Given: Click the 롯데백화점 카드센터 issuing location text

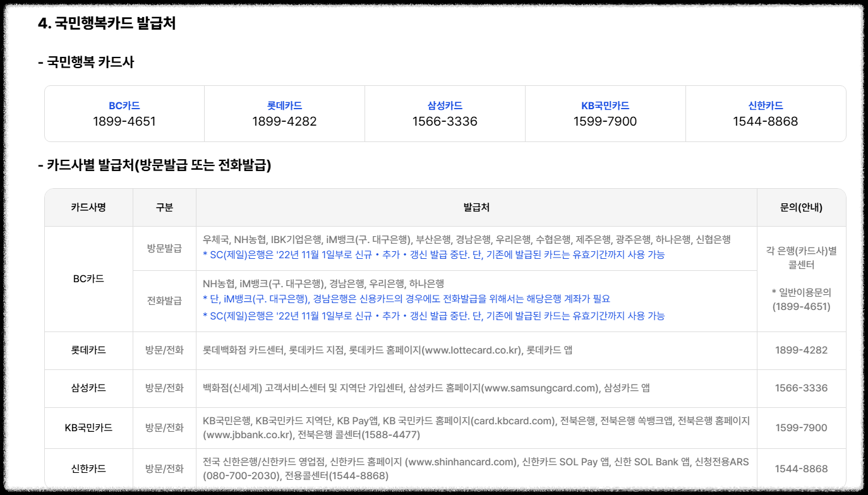Looking at the screenshot, I should (x=387, y=350).
